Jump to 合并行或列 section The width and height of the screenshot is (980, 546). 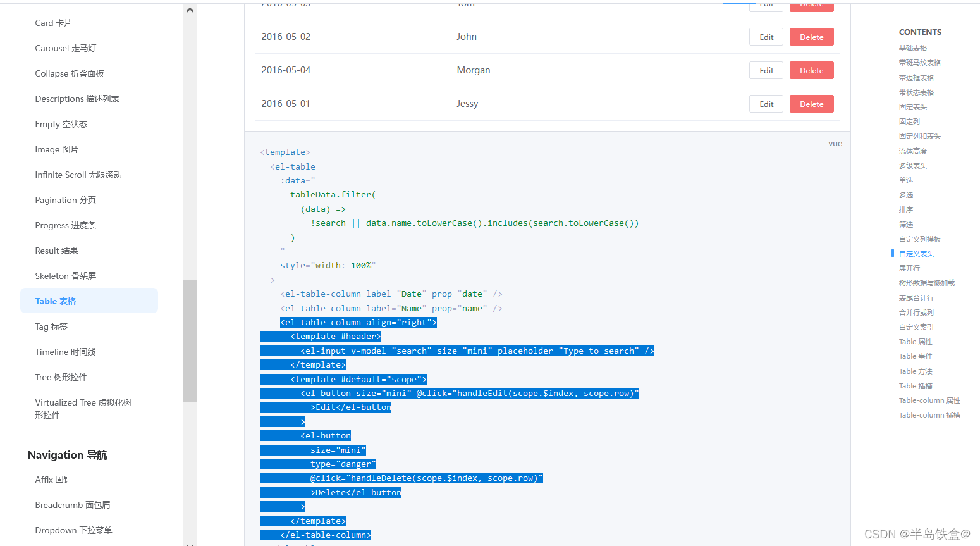point(916,313)
